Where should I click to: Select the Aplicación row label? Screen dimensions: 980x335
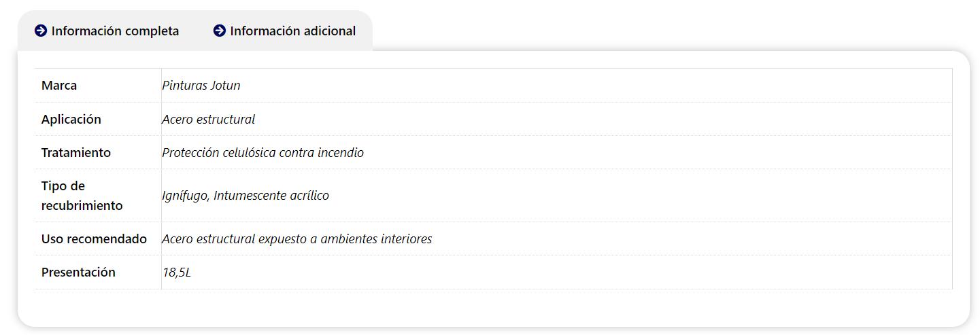[x=71, y=120]
